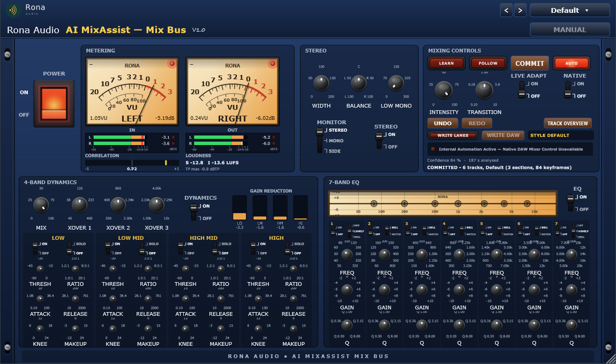
Task: Select EQ node 5 on the graph
Action: (484, 203)
